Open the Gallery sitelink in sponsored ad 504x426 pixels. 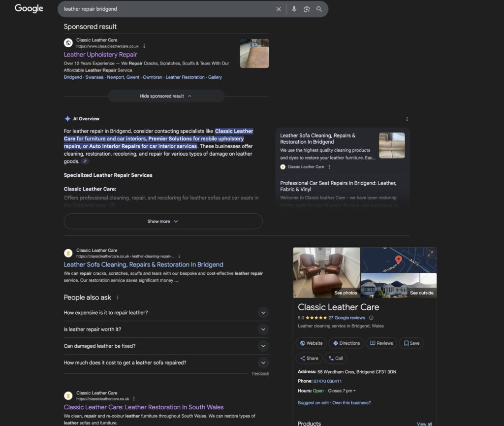coord(215,77)
